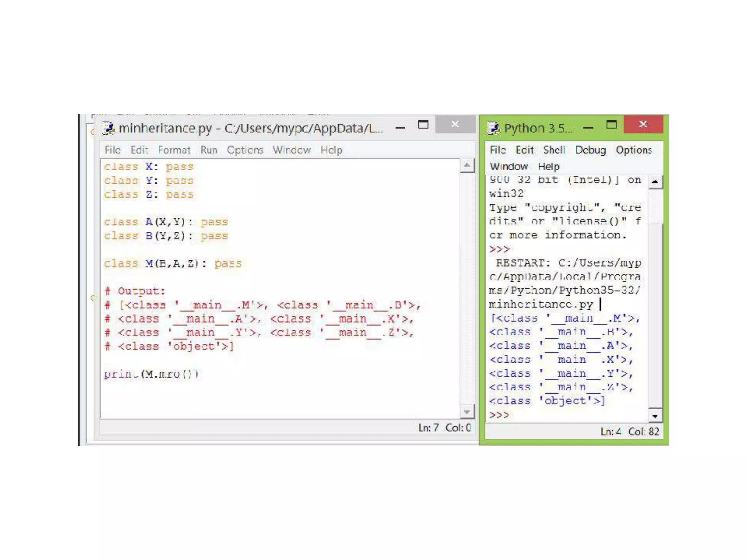
Task: Click the Python icon in minheritance.py title bar
Action: pyautogui.click(x=108, y=128)
